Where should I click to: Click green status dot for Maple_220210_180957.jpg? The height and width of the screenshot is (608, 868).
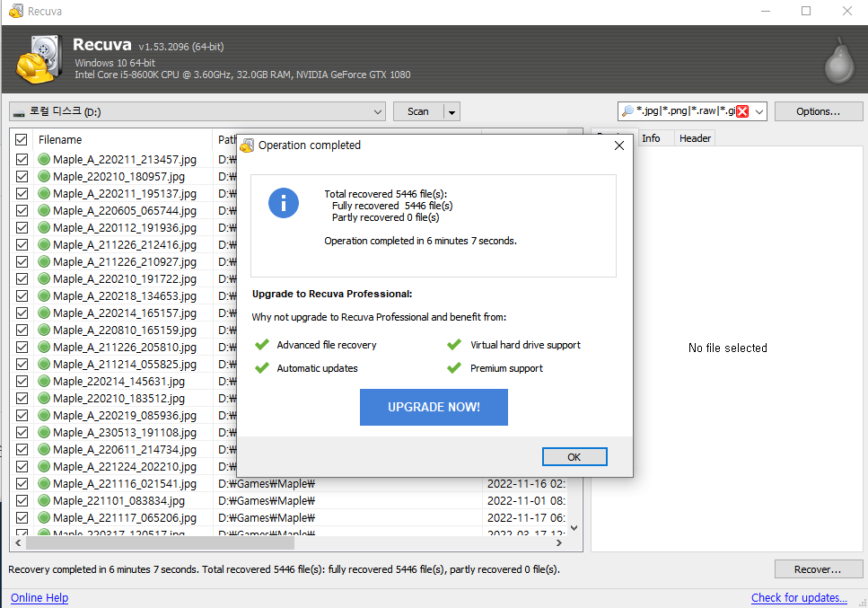pos(44,177)
